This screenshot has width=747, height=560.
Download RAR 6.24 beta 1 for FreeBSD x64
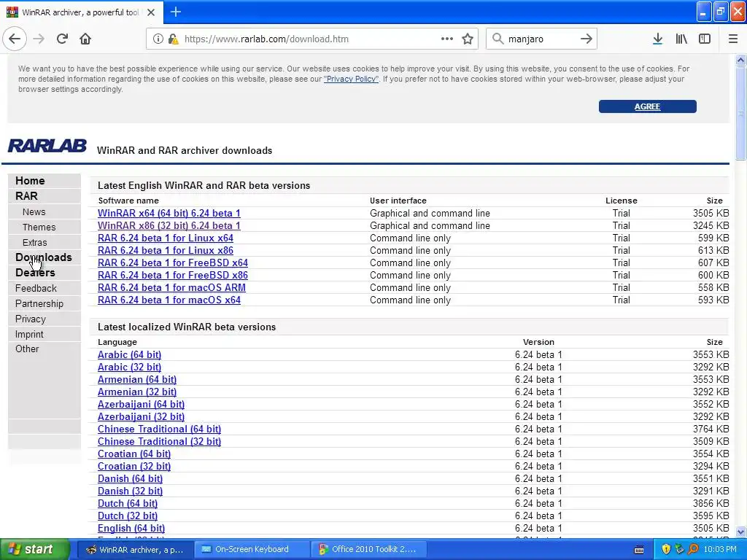coord(172,262)
